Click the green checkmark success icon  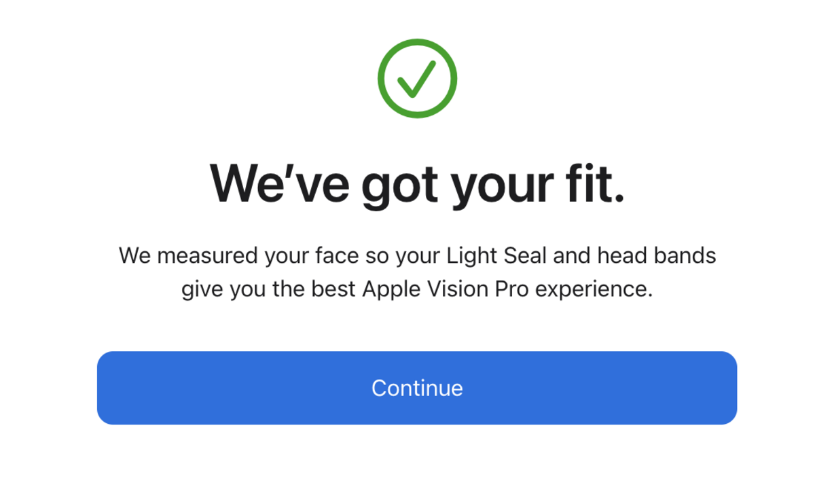coord(417,79)
